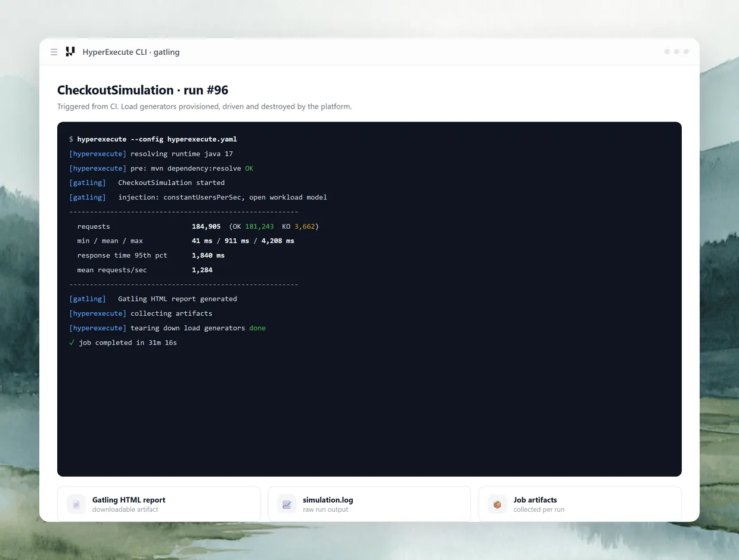The width and height of the screenshot is (739, 560).
Task: Click the 'response time 95th pct' label
Action: point(122,255)
